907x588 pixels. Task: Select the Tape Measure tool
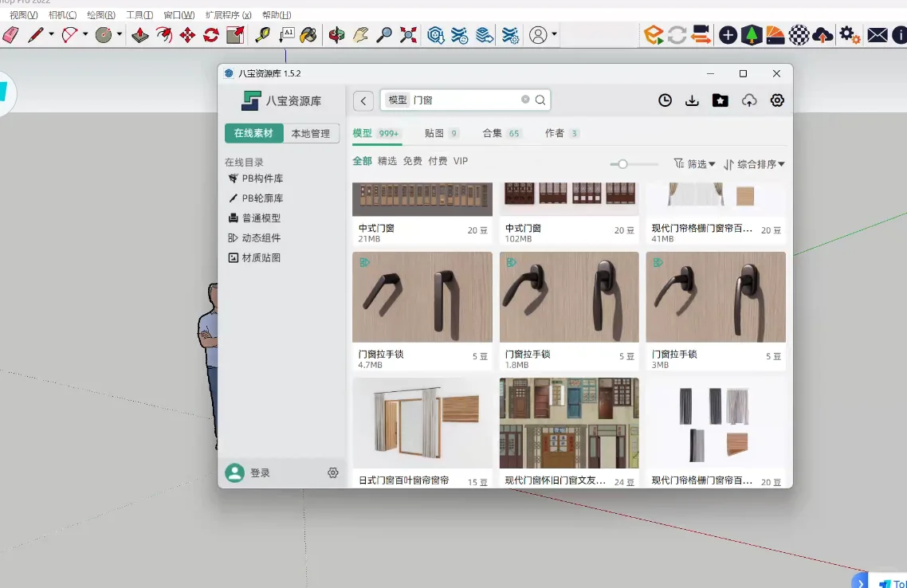[x=262, y=35]
